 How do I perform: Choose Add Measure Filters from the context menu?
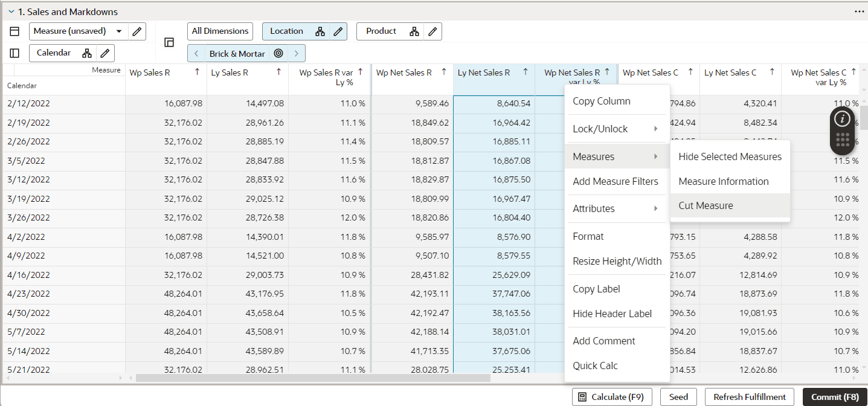[x=616, y=181]
